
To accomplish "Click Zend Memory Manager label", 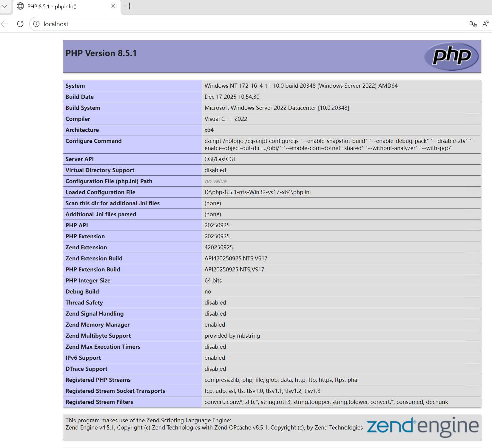I will [98, 325].
